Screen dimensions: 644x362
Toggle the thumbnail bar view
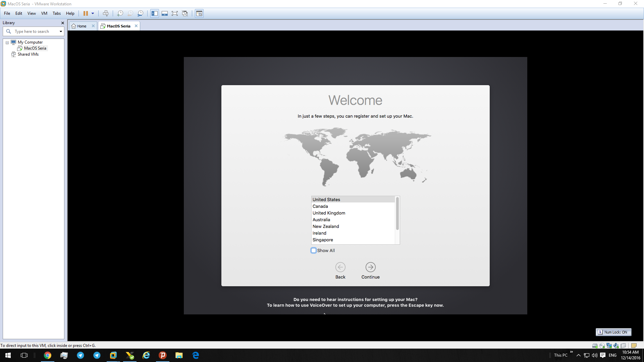165,13
